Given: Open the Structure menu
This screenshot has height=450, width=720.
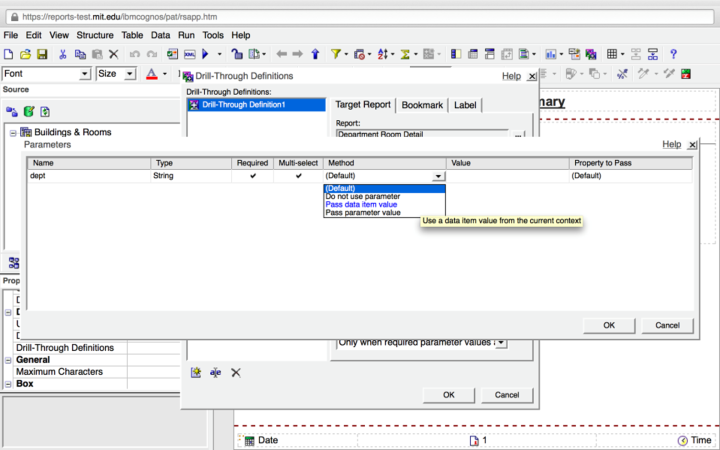Looking at the screenshot, I should [95, 35].
